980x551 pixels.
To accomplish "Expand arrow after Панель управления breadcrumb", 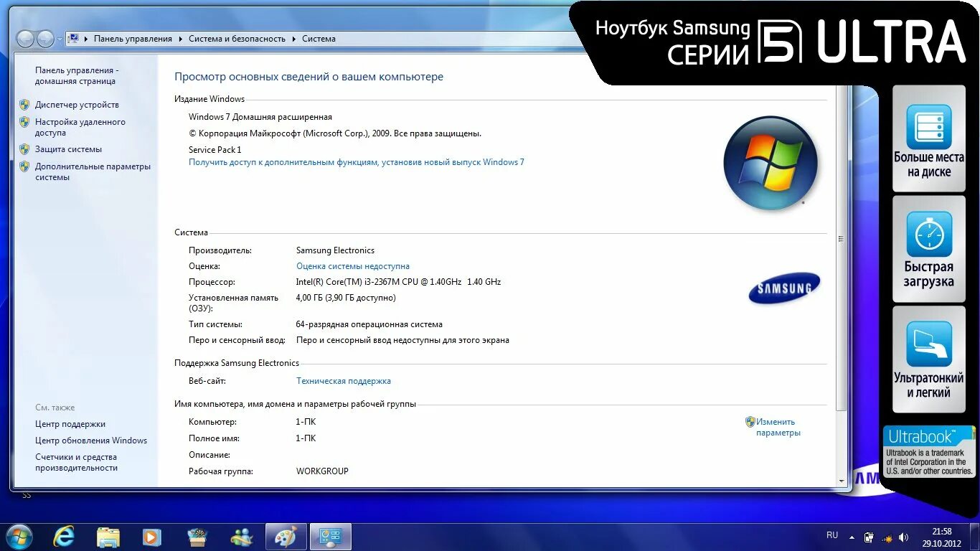I will 181,39.
